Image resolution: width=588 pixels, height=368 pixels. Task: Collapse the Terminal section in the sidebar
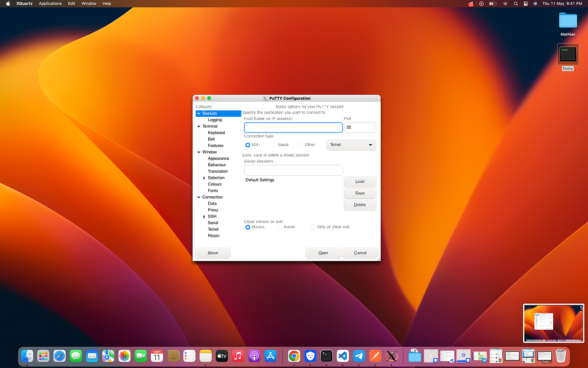pyautogui.click(x=198, y=126)
